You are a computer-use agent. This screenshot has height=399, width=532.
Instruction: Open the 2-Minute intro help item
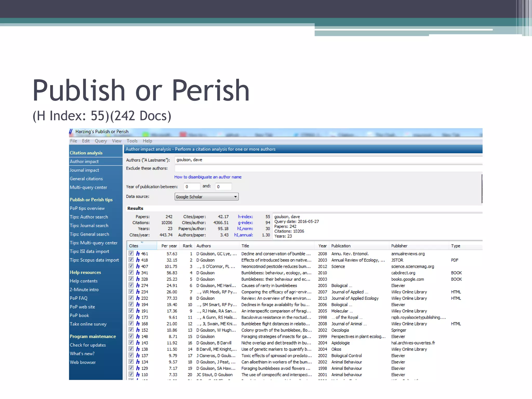[84, 290]
